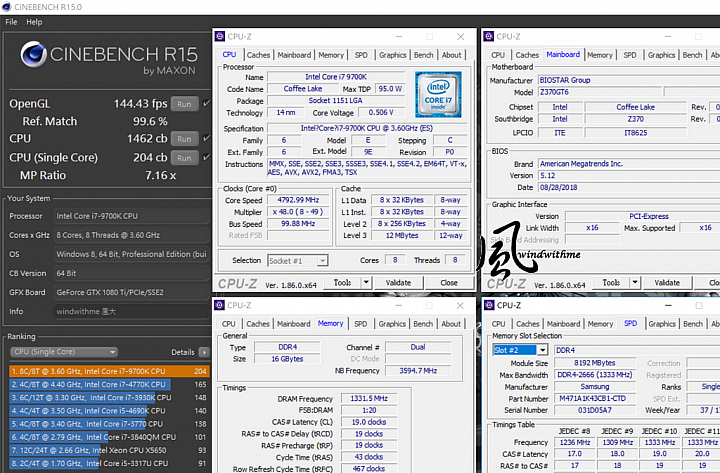Click Validate in the top-left CPU-Z window
This screenshot has height=473, width=720.
pos(398,282)
